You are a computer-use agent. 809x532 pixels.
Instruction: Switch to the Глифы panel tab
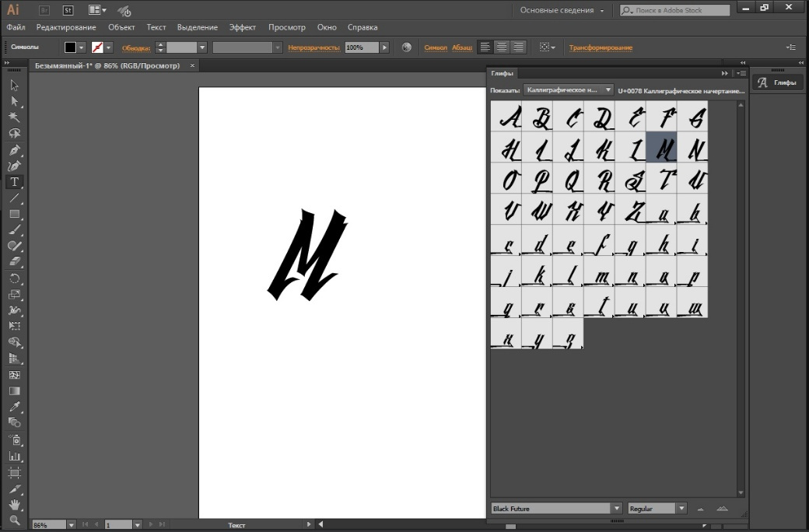click(x=503, y=73)
